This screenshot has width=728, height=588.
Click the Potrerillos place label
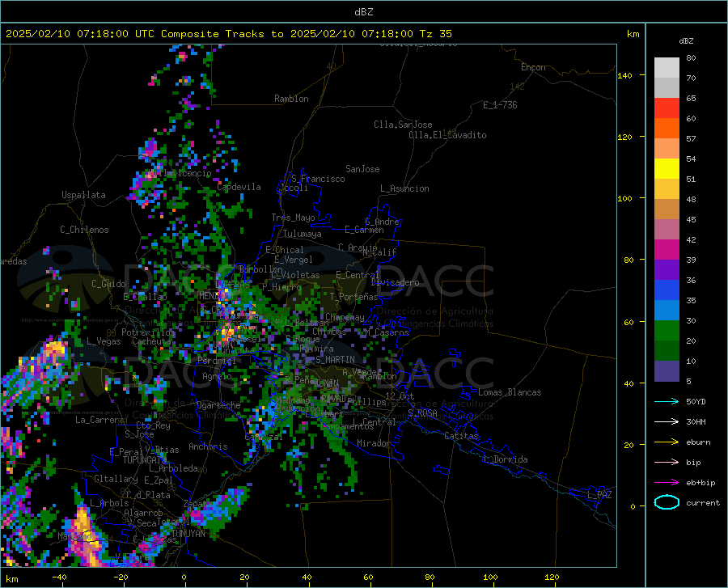click(x=148, y=332)
